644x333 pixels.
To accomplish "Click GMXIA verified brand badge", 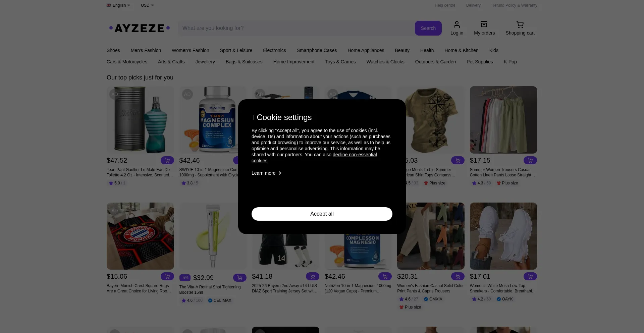I will pyautogui.click(x=433, y=299).
